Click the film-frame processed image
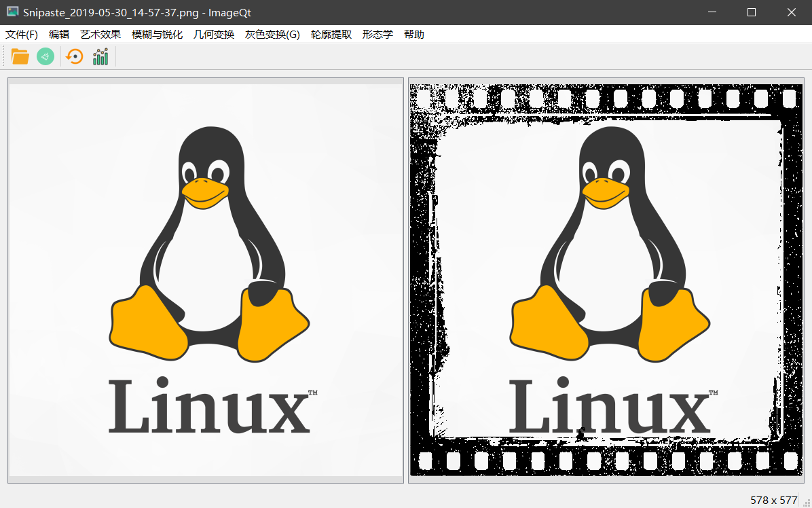The width and height of the screenshot is (812, 508). pos(606,280)
